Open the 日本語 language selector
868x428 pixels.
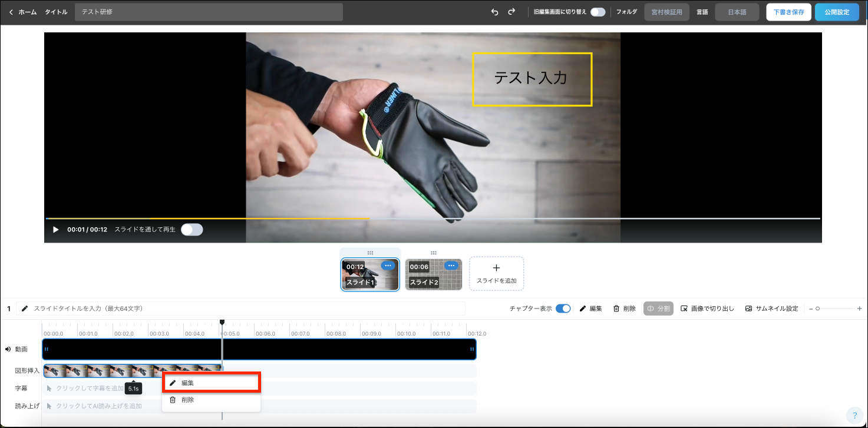click(737, 12)
